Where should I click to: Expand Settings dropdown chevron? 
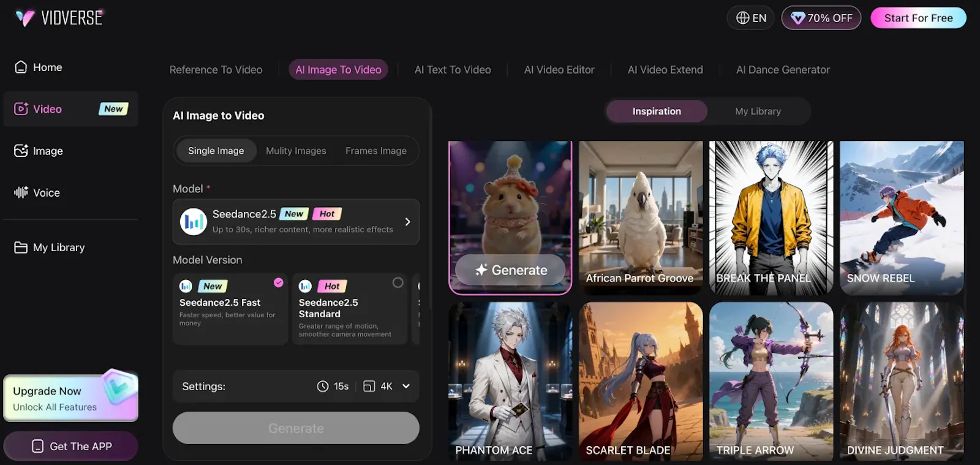406,386
